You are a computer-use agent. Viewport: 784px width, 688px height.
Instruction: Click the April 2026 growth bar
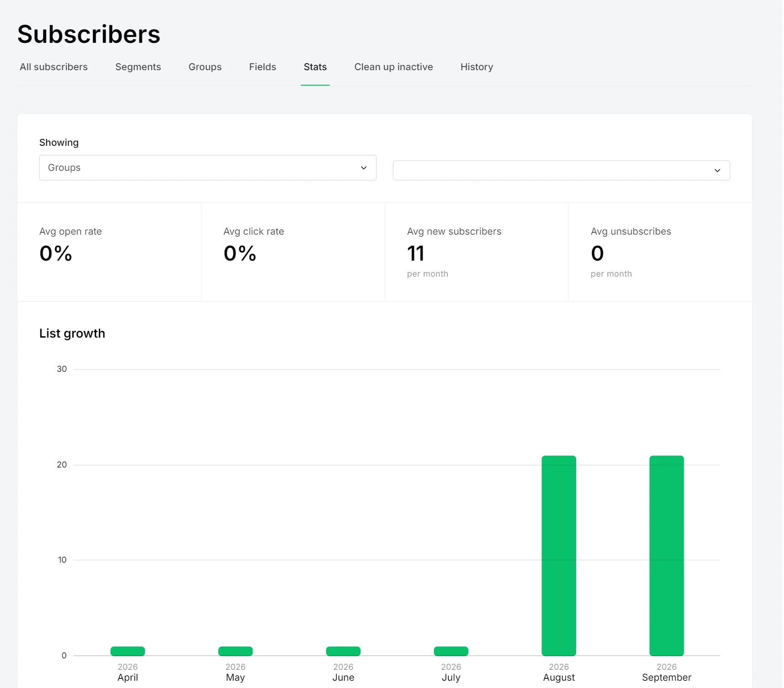tap(128, 651)
